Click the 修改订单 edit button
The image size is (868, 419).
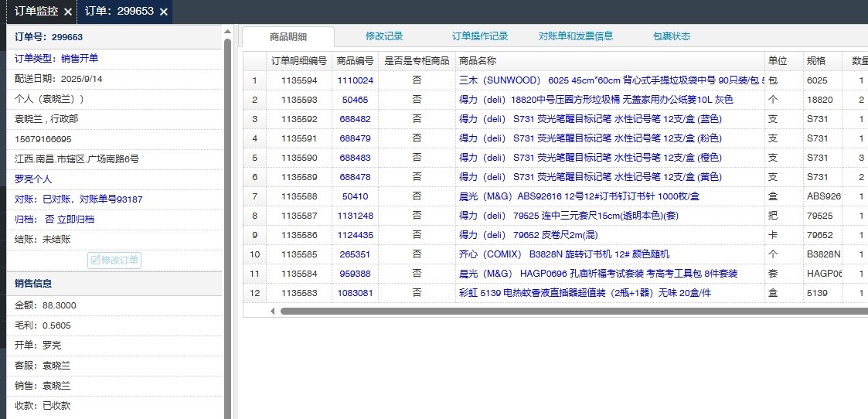click(114, 260)
